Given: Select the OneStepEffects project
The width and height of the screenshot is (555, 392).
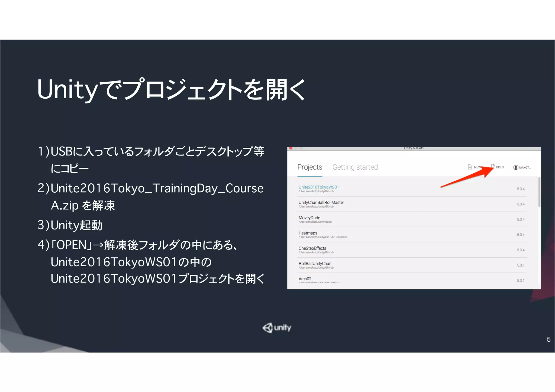Looking at the screenshot, I should coord(412,250).
